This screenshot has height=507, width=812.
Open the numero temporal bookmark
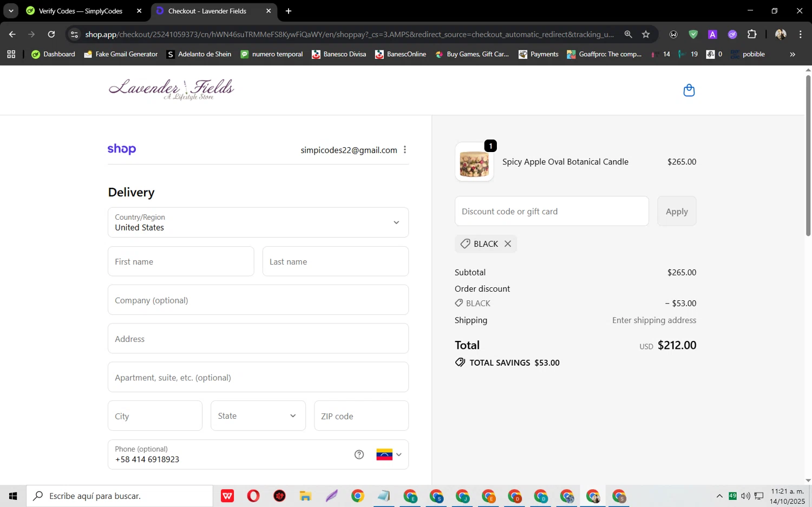[271, 54]
